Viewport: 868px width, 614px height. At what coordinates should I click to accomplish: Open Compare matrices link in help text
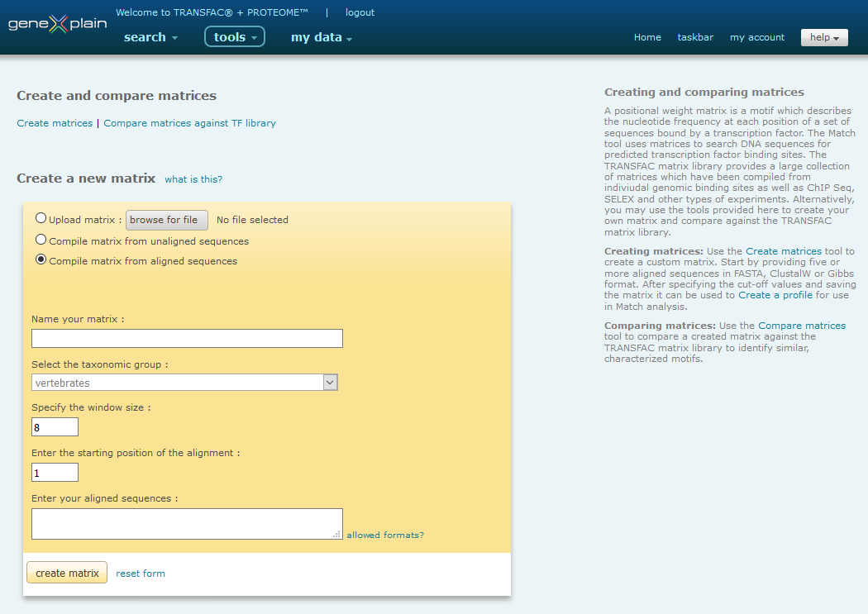[x=802, y=326]
